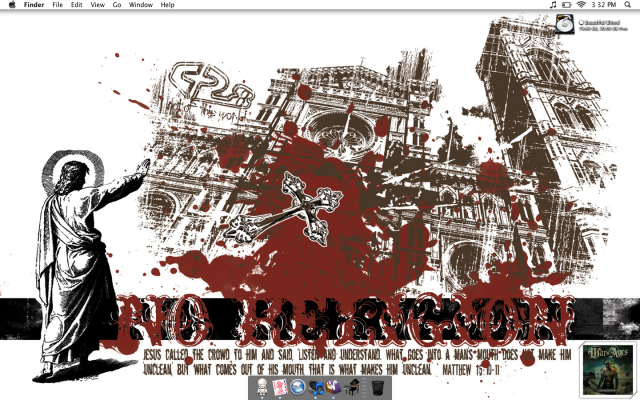The image size is (640, 400).
Task: Click the album artwork thumbnail
Action: 608,371
